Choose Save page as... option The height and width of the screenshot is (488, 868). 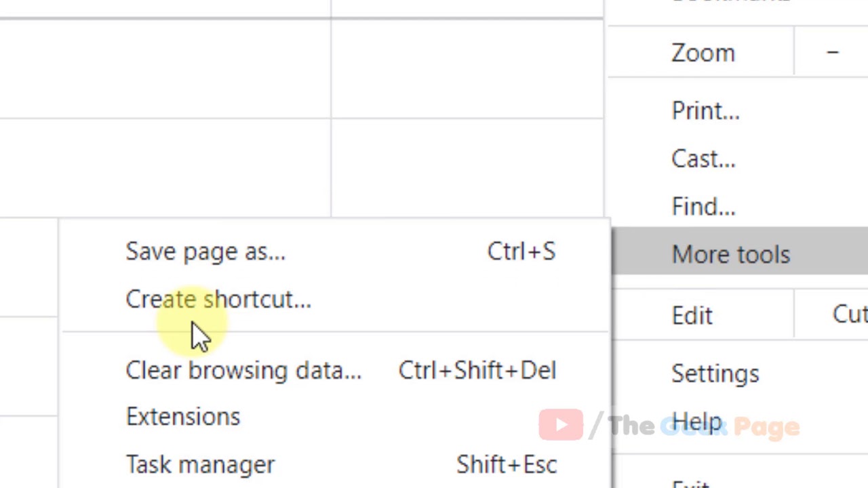pyautogui.click(x=205, y=251)
